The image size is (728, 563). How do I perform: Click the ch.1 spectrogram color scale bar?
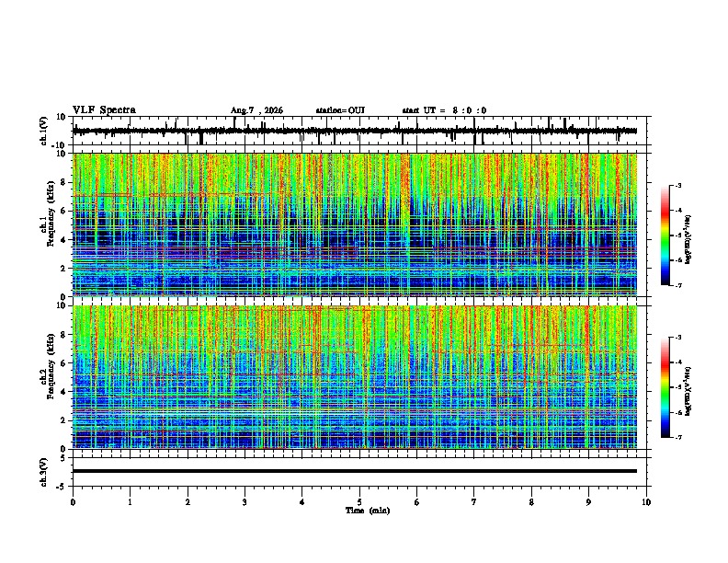pyautogui.click(x=665, y=236)
